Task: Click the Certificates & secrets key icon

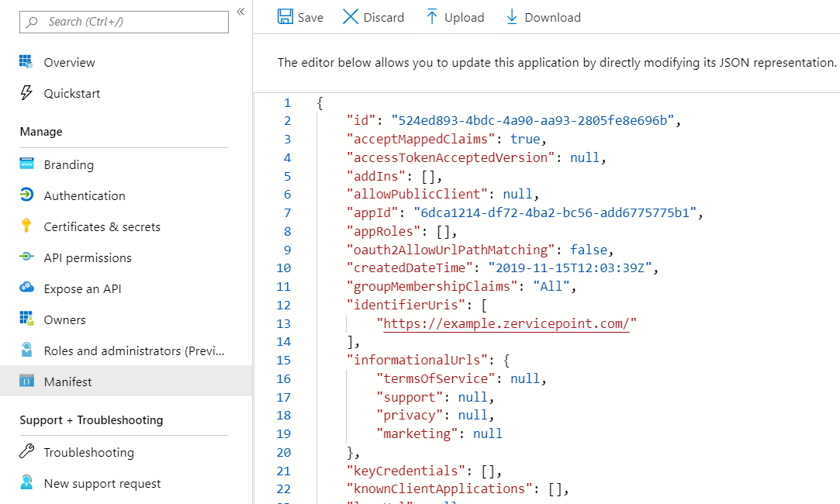Action: pyautogui.click(x=26, y=226)
